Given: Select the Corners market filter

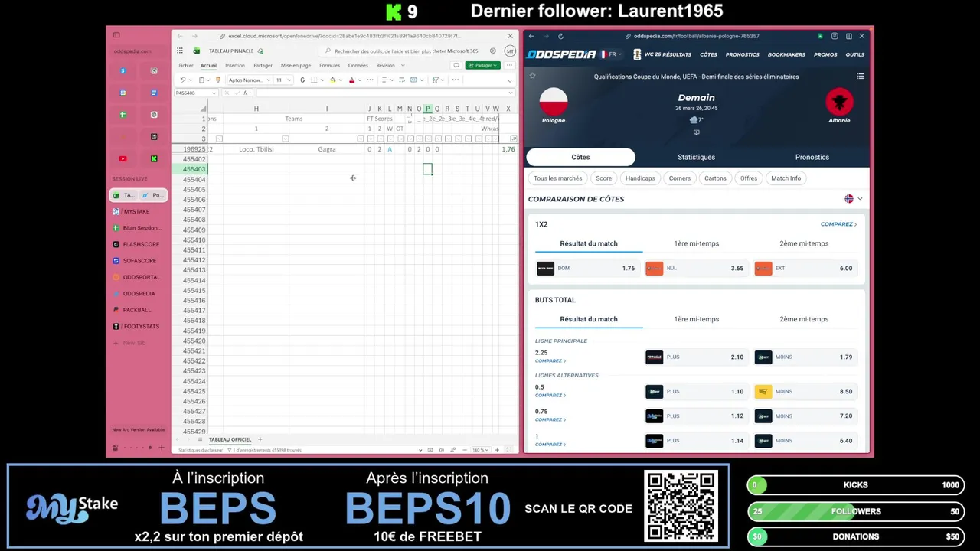Looking at the screenshot, I should coord(679,178).
